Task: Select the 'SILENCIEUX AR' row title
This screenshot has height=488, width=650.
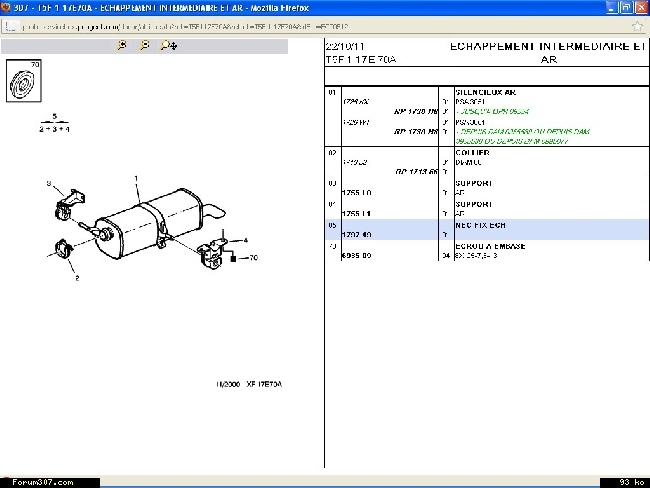Action: click(485, 92)
